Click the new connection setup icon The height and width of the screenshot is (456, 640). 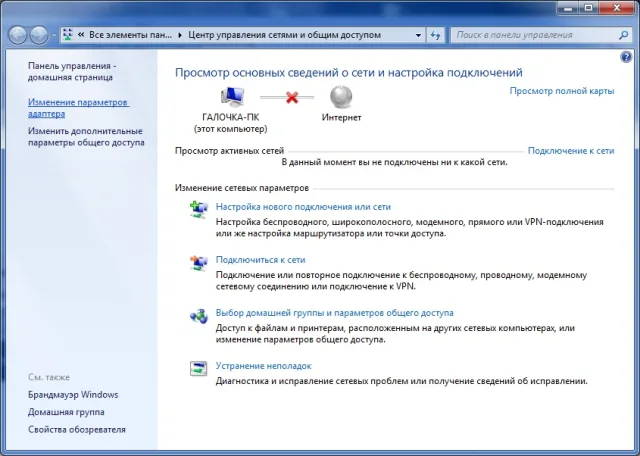tap(199, 209)
